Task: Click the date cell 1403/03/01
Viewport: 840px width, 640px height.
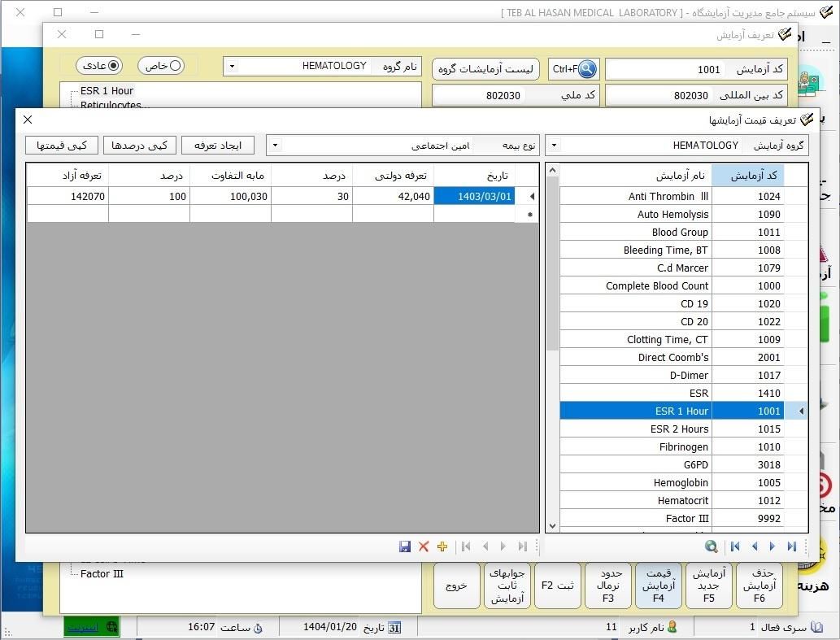Action: pyautogui.click(x=474, y=196)
